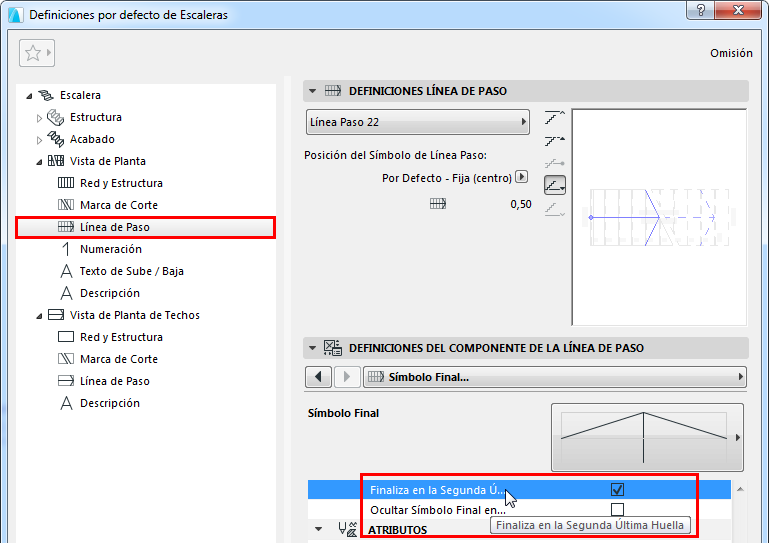This screenshot has width=769, height=543.
Task: Click the ArchiCAD logo in title bar
Action: point(15,15)
